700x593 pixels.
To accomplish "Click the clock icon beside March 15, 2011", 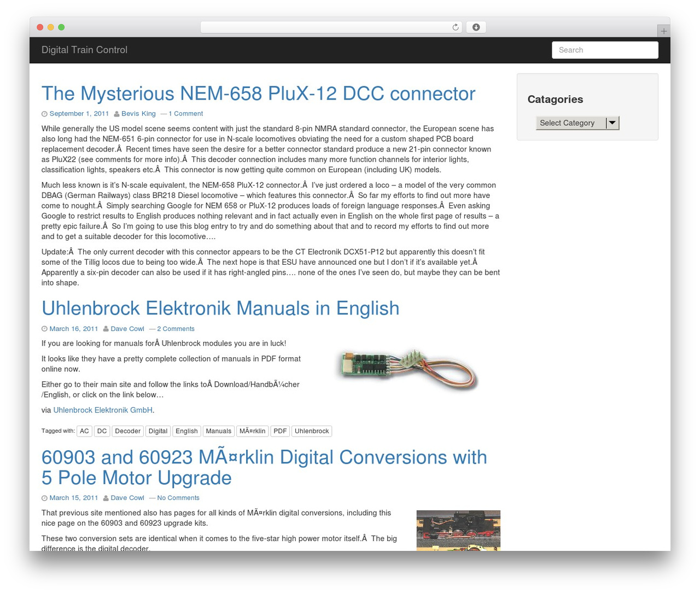I will (x=44, y=498).
